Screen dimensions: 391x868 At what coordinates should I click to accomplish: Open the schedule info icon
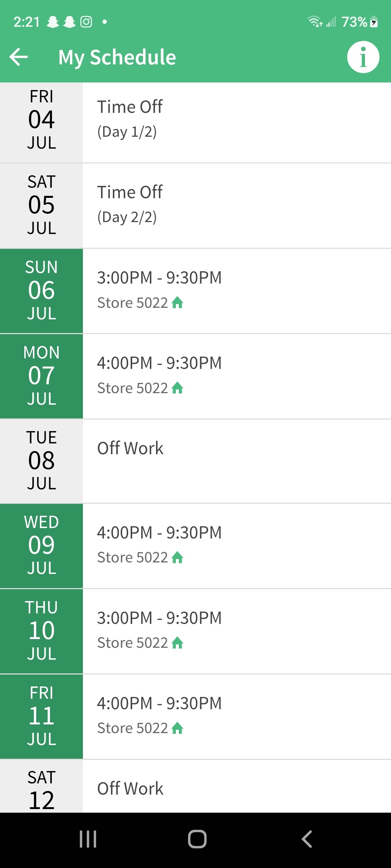coord(363,57)
